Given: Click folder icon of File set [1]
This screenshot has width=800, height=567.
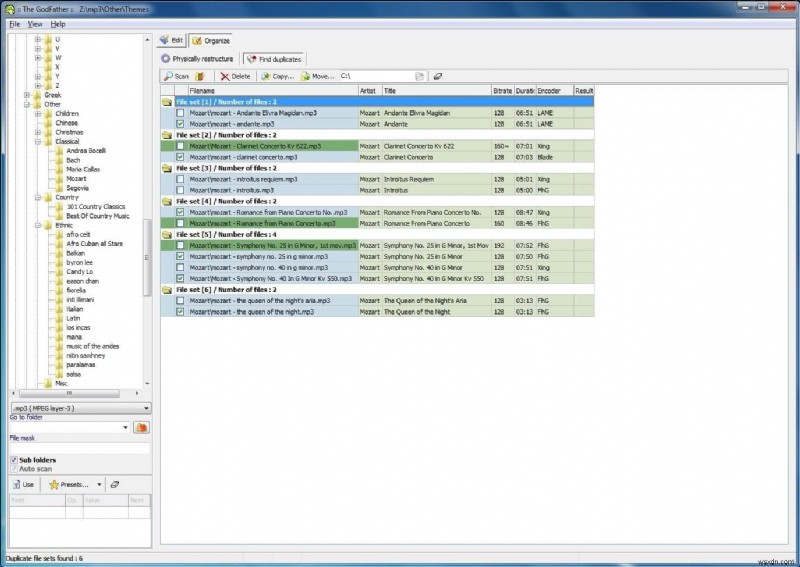Looking at the screenshot, I should 167,102.
